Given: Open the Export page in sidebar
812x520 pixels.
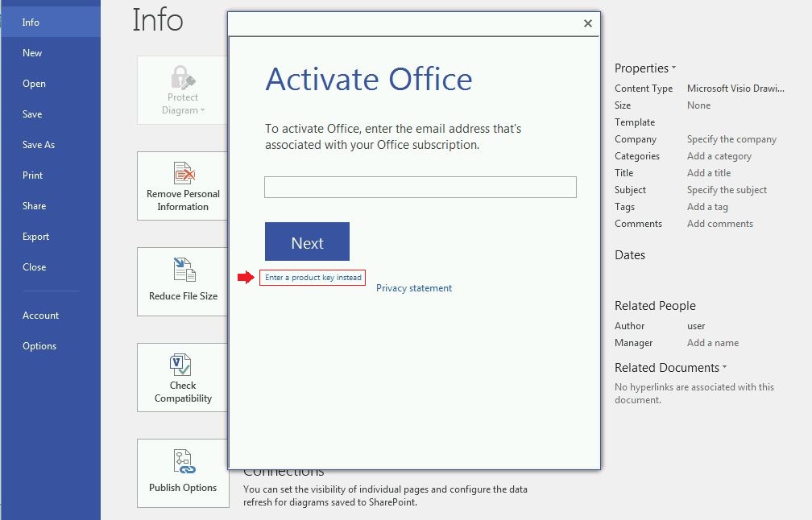Looking at the screenshot, I should tap(50, 236).
